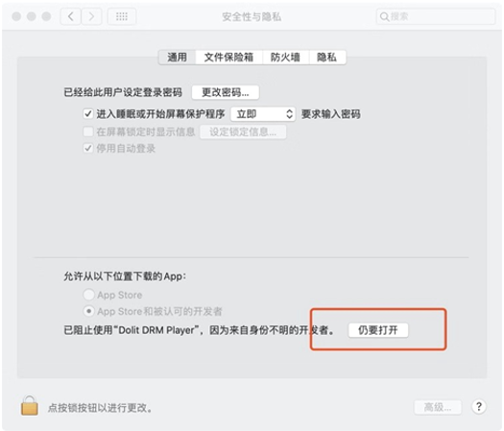Toggle the 停用自动登录 checkbox

[88, 148]
